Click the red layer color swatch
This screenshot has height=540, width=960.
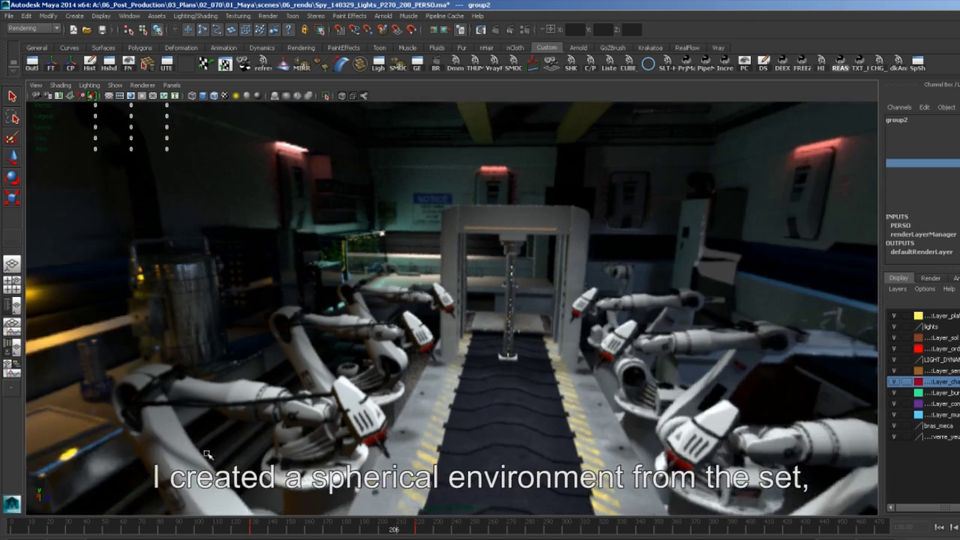[918, 348]
